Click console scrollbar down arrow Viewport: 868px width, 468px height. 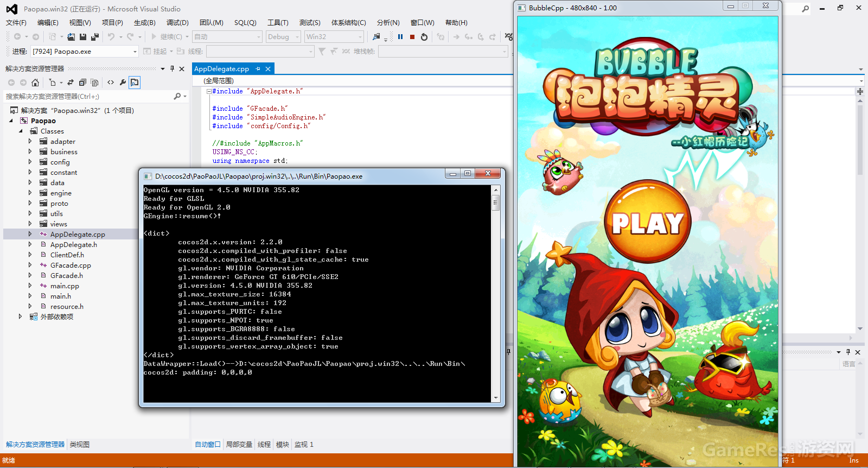(x=495, y=398)
